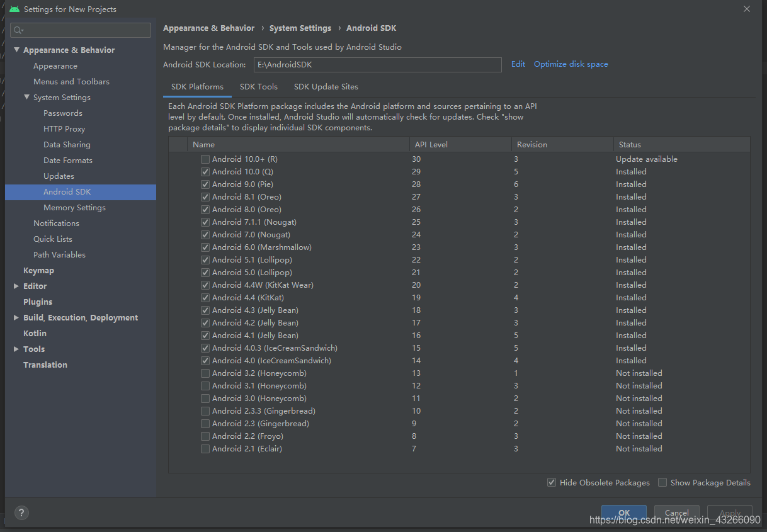
Task: Check the Android 2.1 (Eclair) checkbox
Action: 205,449
